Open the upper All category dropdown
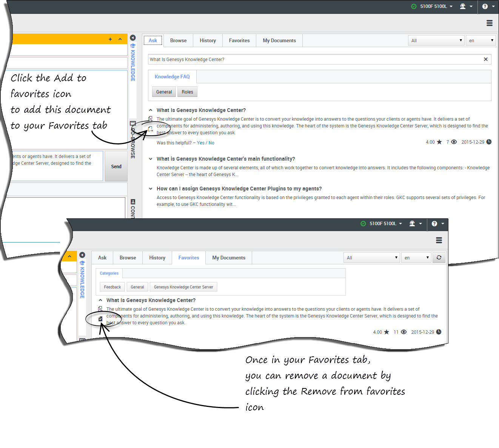 tap(436, 41)
